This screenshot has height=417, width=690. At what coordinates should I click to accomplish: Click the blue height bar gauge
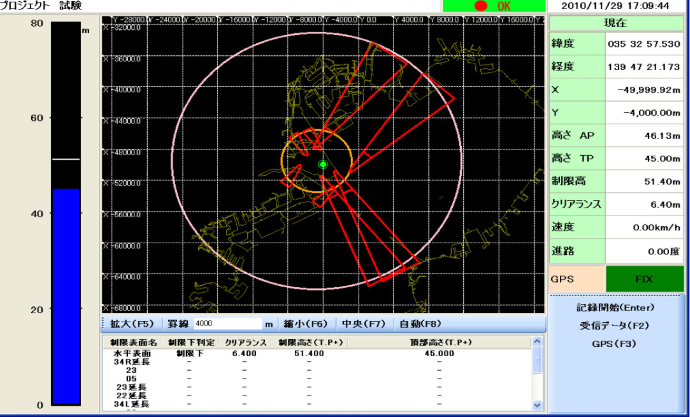(x=66, y=296)
